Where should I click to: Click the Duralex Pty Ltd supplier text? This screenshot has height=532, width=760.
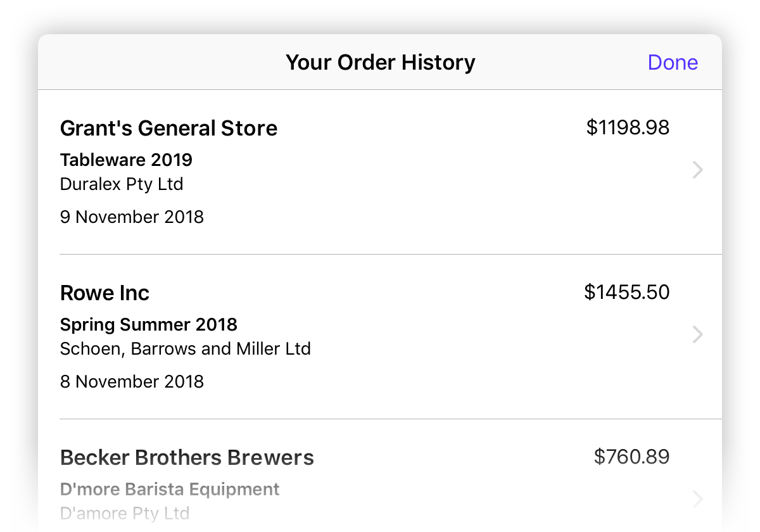tap(122, 184)
